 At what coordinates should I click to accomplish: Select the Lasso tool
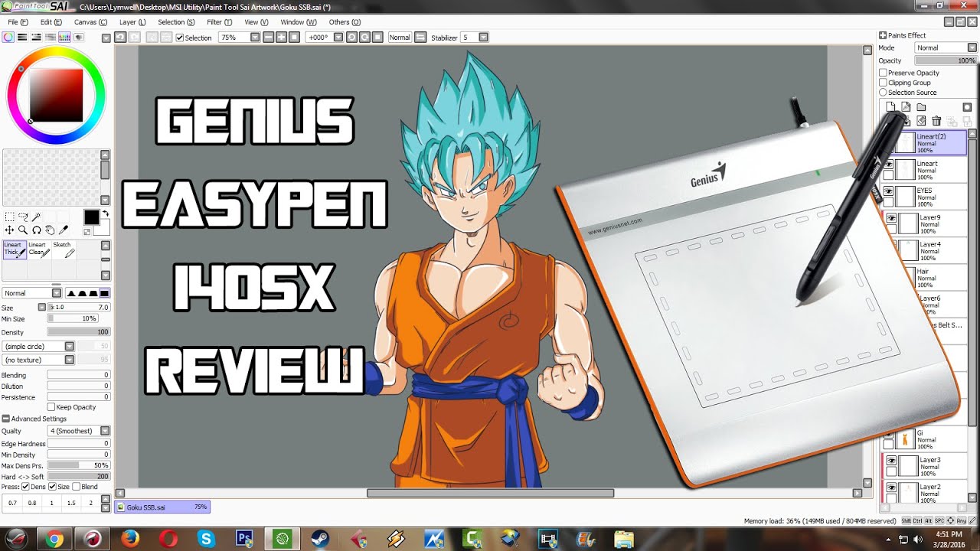click(x=23, y=217)
